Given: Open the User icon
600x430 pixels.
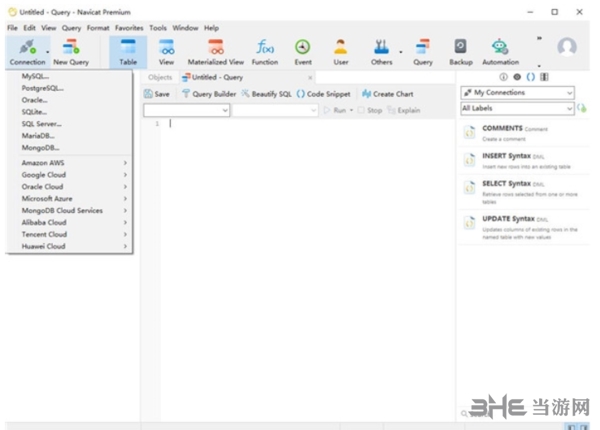Looking at the screenshot, I should 341,52.
